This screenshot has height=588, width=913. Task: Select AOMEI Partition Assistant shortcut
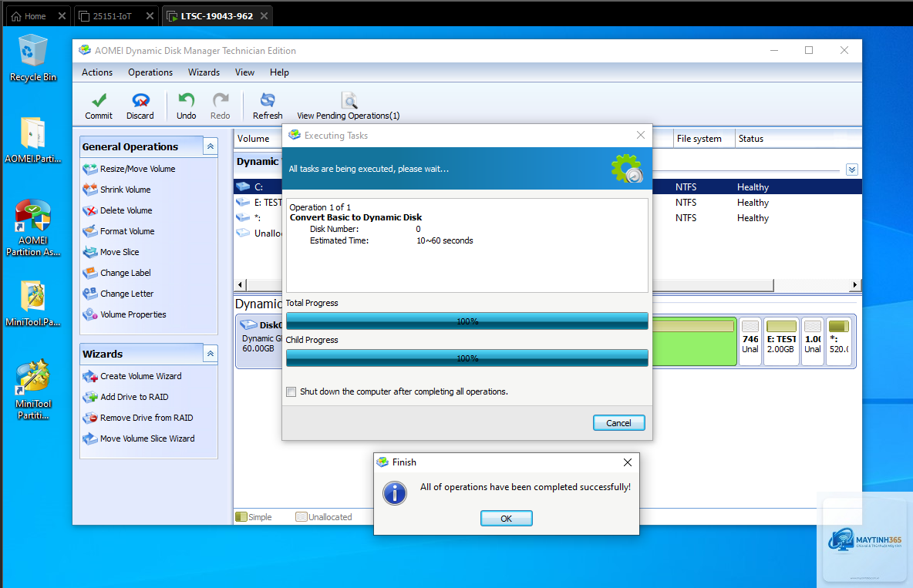coord(32,227)
